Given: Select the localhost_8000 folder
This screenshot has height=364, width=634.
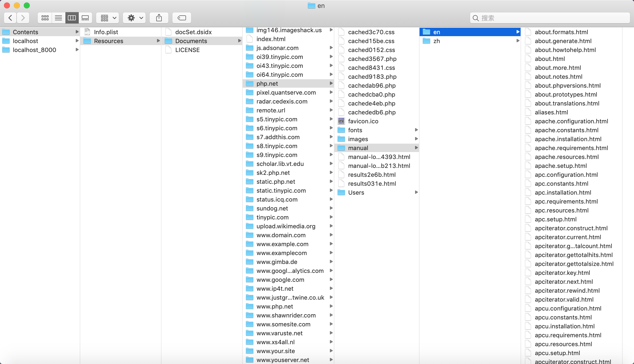Looking at the screenshot, I should click(x=34, y=50).
